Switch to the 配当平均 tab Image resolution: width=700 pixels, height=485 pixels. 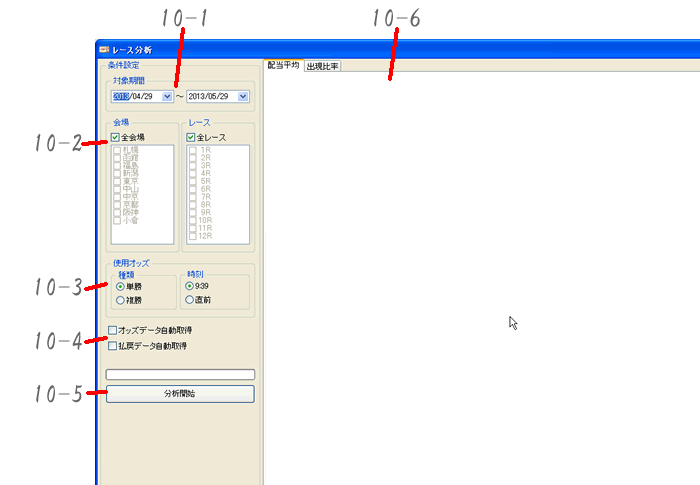(283, 65)
